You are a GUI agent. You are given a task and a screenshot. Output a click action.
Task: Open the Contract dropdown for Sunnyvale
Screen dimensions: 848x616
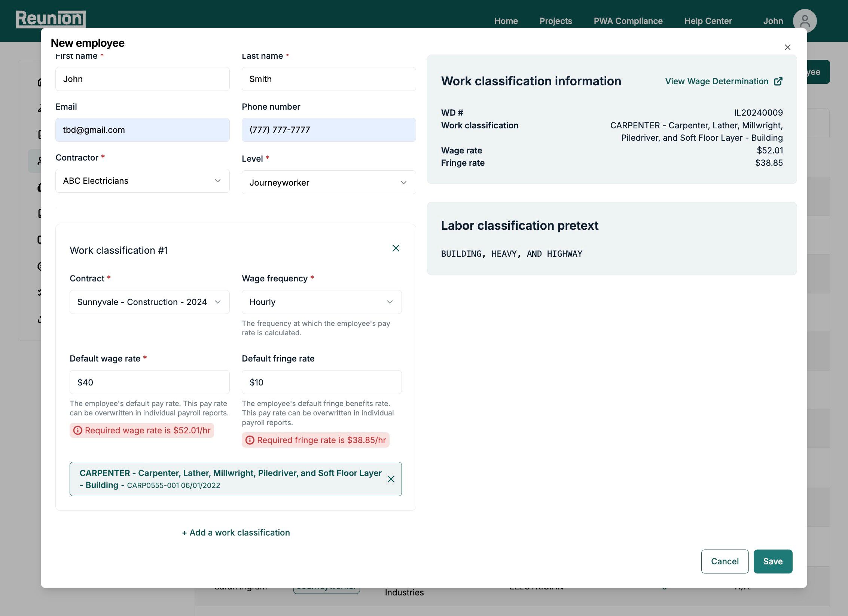149,302
